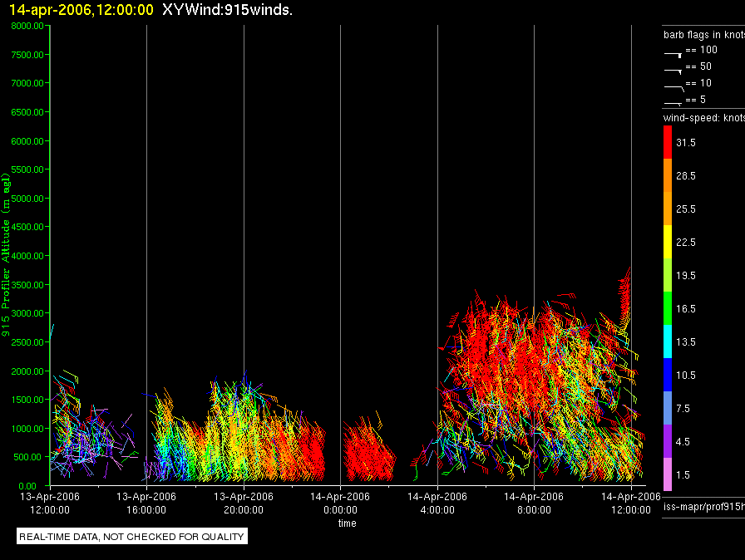
Task: Click the 14-Apr-2006 4:00:00 time label
Action: click(x=437, y=503)
